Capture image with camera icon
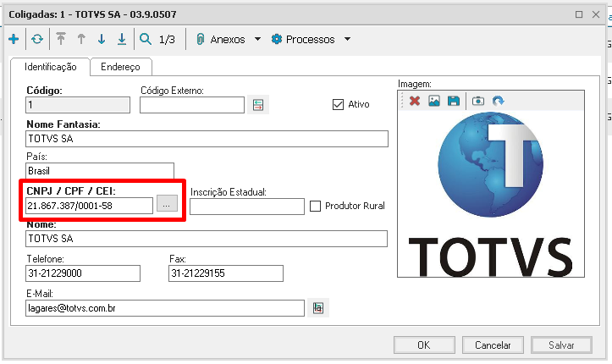The height and width of the screenshot is (364, 612). (478, 101)
